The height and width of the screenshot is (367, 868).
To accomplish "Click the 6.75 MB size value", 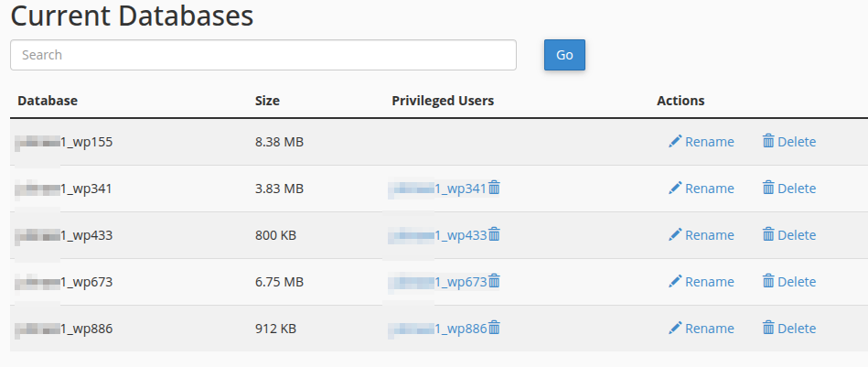I will [x=279, y=282].
